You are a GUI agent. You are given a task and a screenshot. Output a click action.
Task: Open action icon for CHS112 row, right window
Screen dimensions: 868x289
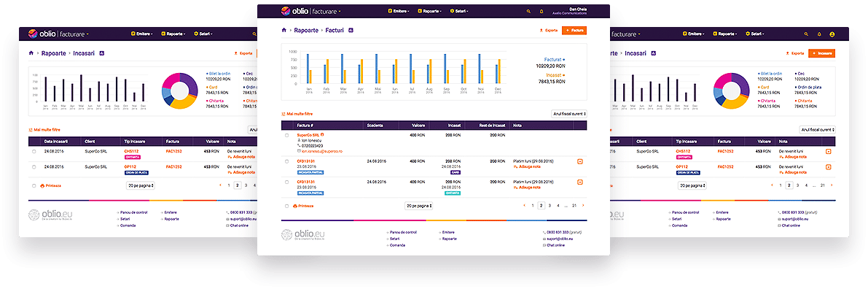(x=829, y=152)
